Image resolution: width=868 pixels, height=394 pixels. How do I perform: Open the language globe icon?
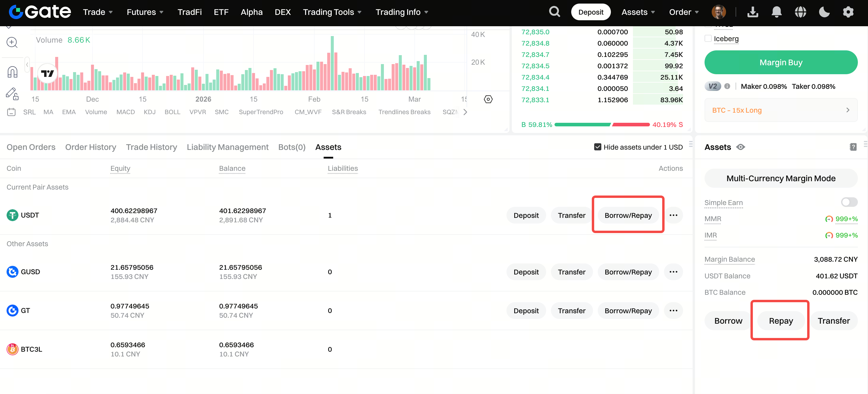coord(800,12)
